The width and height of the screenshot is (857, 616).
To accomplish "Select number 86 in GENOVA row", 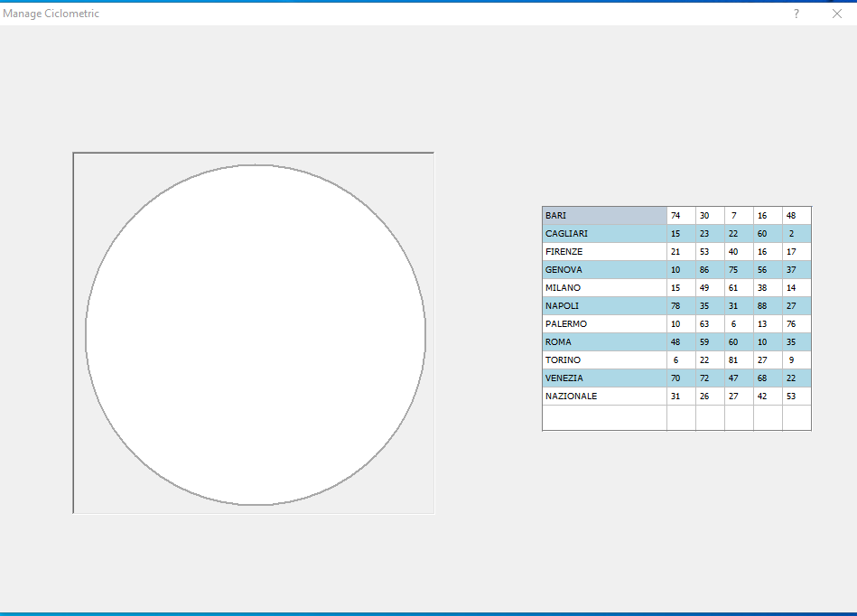I will point(710,269).
